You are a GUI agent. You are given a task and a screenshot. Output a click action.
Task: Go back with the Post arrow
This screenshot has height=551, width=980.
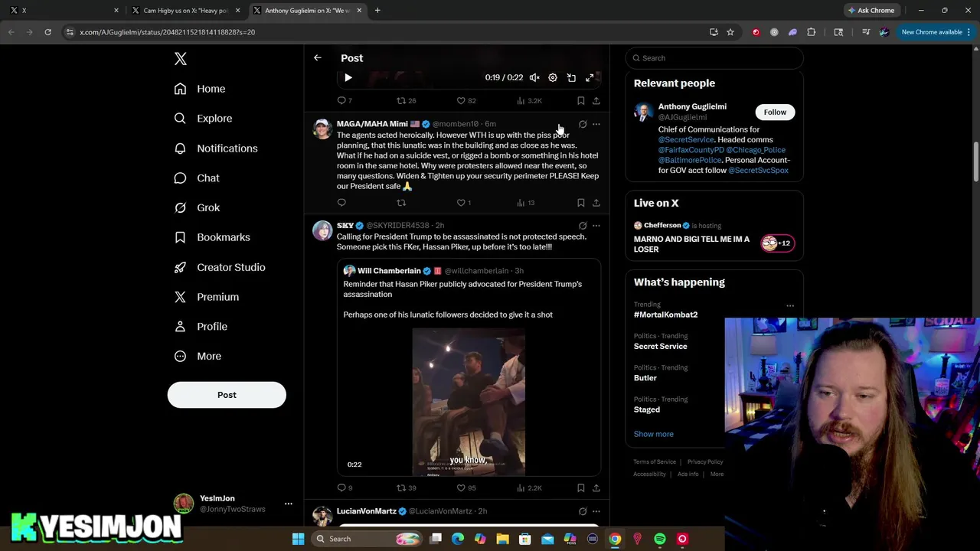pos(318,58)
